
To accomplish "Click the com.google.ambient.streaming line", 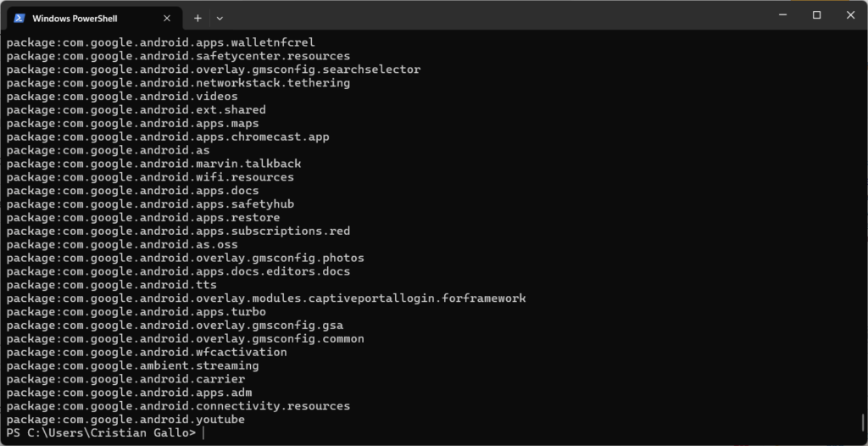I will [x=132, y=366].
